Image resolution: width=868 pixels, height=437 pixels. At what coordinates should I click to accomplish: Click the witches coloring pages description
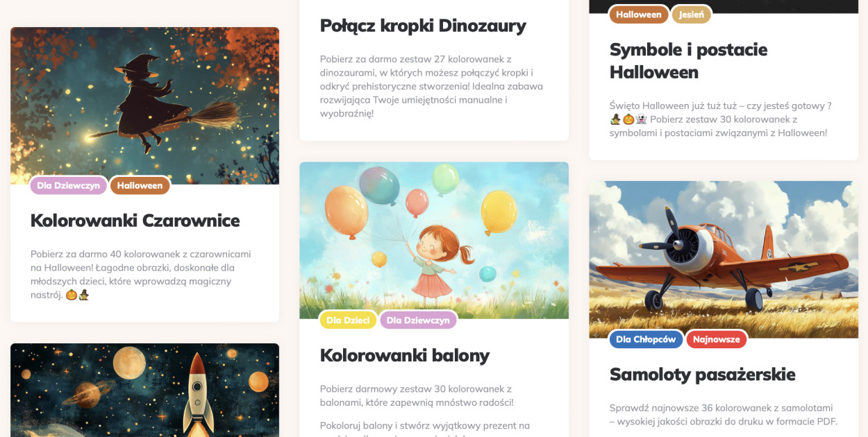click(x=141, y=275)
